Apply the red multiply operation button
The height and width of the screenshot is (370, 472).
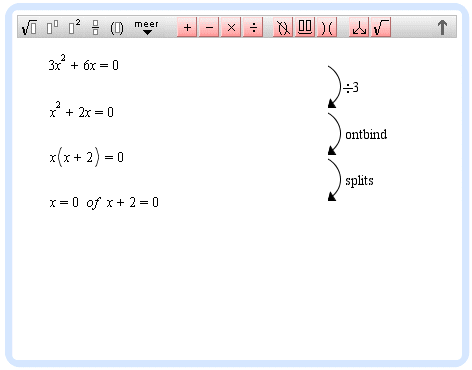pyautogui.click(x=231, y=27)
